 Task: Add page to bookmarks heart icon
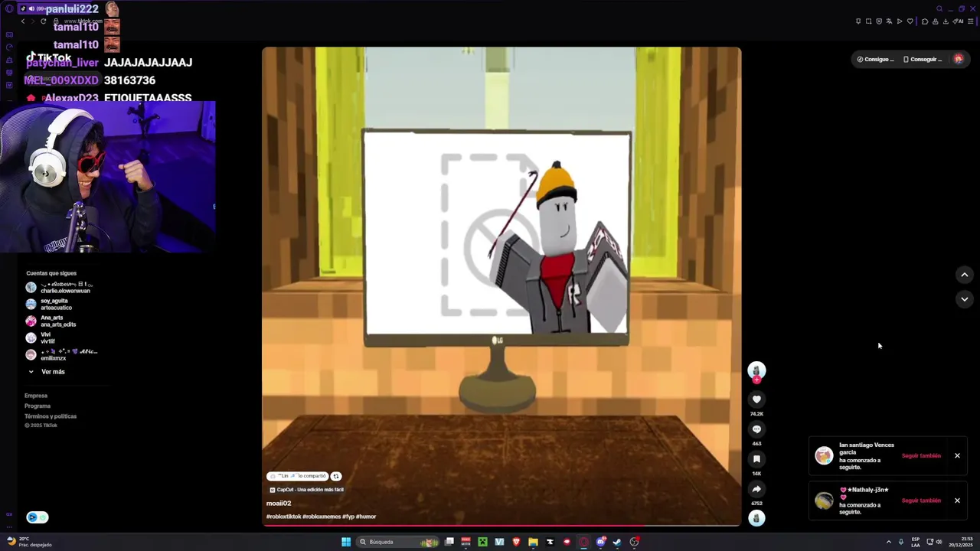click(x=910, y=21)
